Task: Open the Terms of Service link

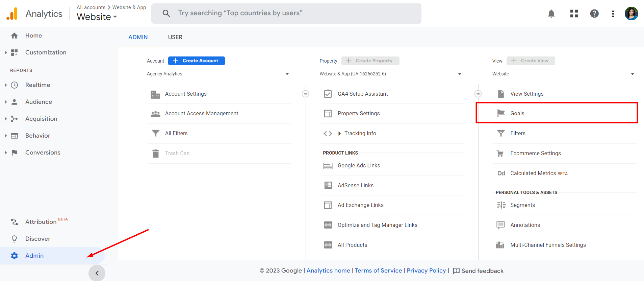Action: [x=378, y=271]
